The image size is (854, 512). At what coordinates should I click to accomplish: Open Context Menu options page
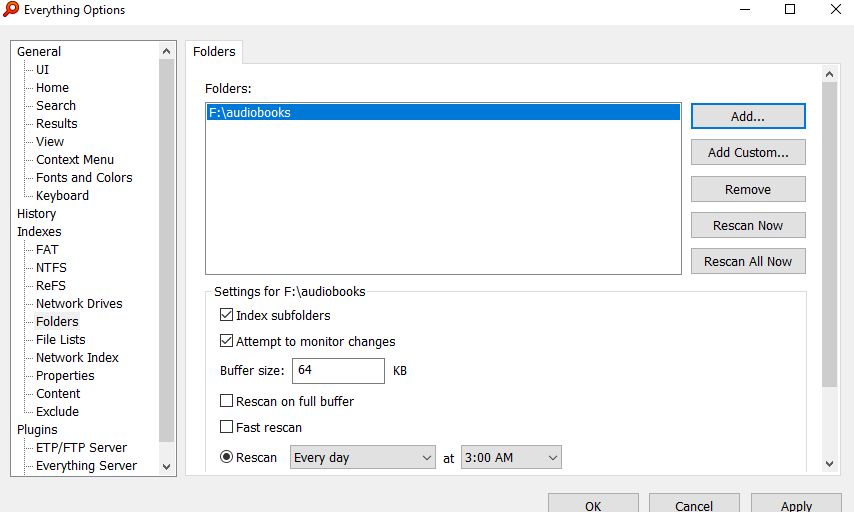75,160
